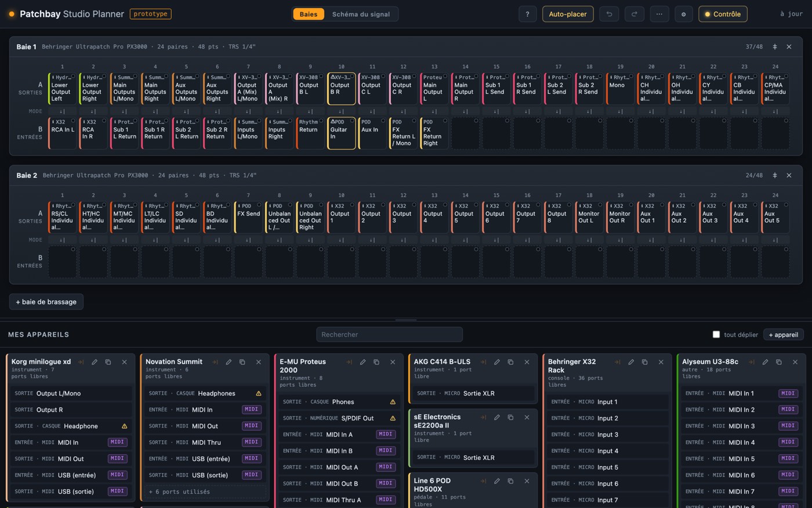This screenshot has height=508, width=812.
Task: Select the 'Aux In' patch point in Baie 1
Action: click(x=372, y=134)
